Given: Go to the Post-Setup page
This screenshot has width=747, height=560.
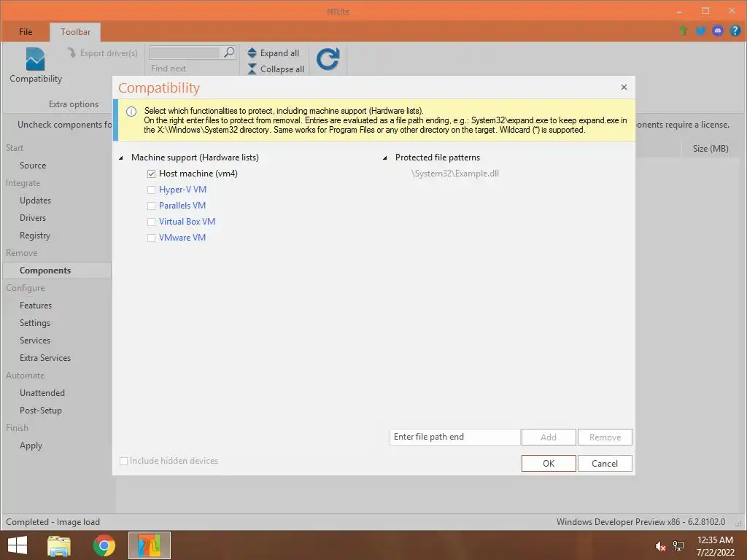Looking at the screenshot, I should 41,410.
